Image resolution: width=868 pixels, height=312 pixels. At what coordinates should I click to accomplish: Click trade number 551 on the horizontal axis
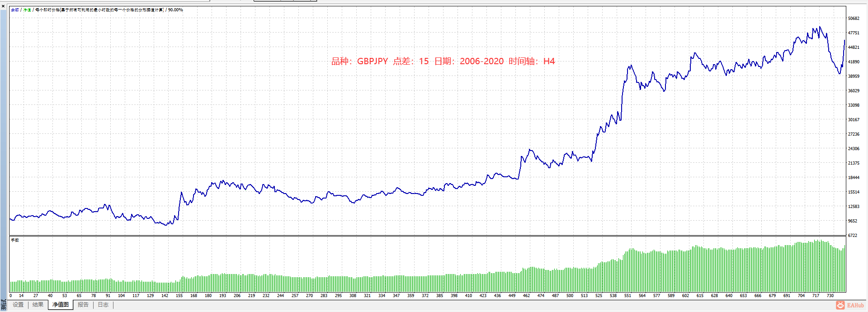point(627,296)
